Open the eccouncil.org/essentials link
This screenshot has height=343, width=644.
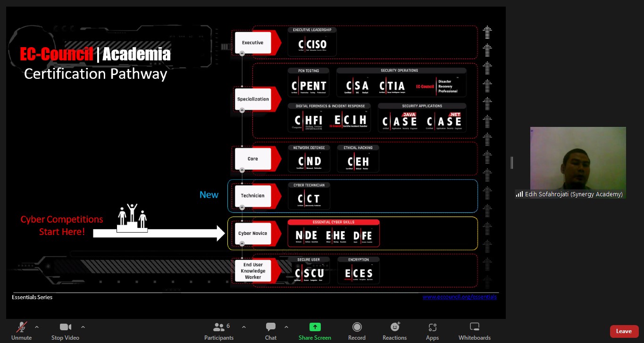click(460, 297)
